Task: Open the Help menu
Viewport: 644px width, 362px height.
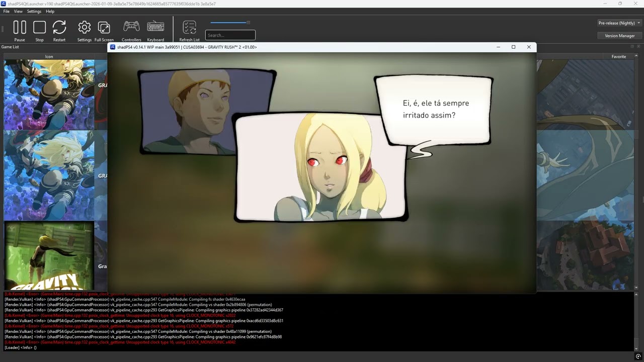Action: click(50, 11)
